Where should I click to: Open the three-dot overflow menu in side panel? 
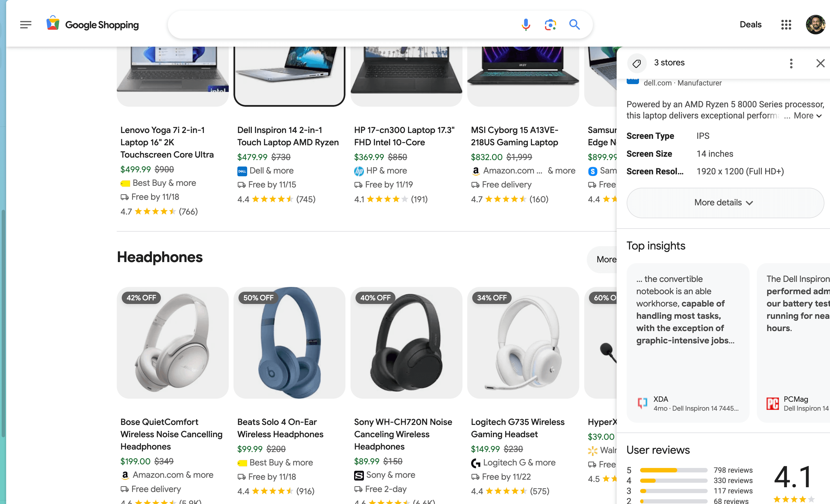(x=791, y=63)
